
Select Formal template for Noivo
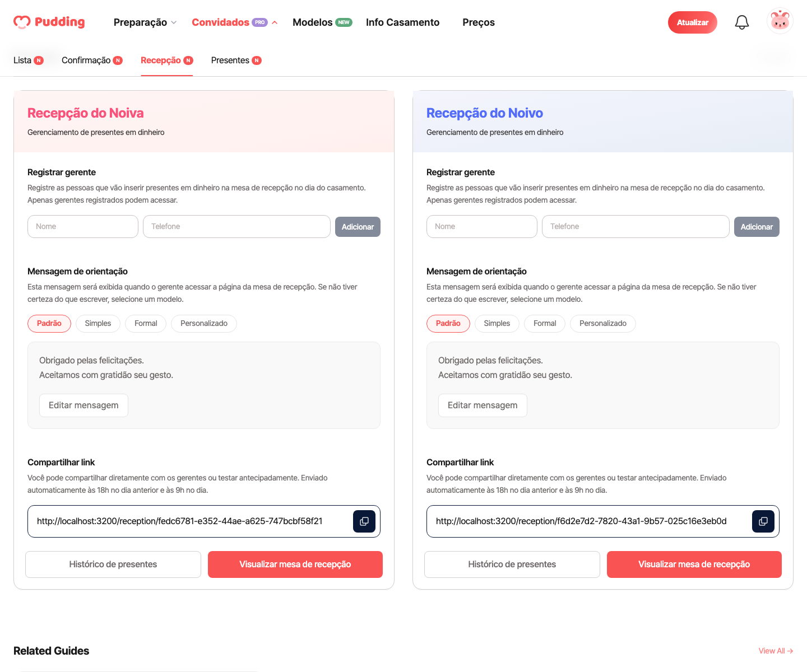pos(545,324)
